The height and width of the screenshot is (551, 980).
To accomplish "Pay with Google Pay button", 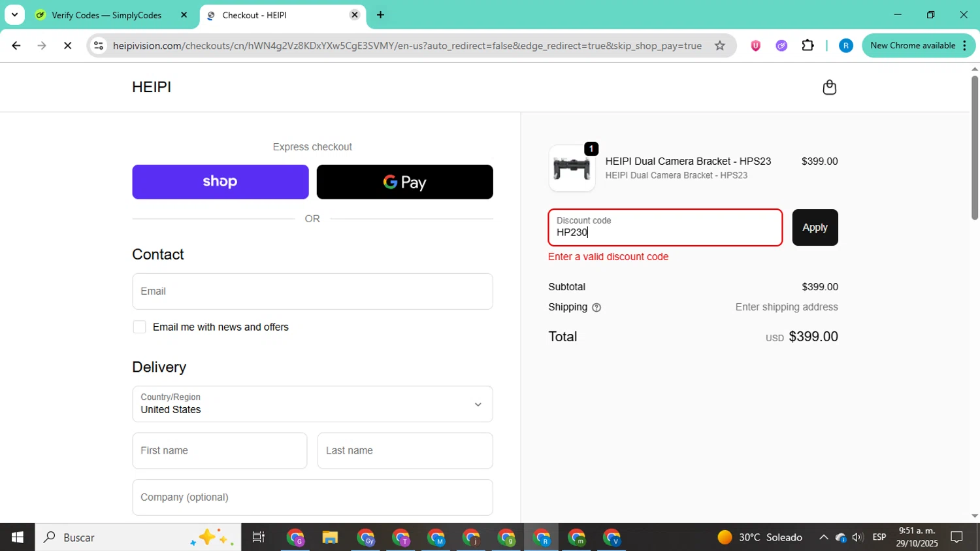I will tap(405, 182).
